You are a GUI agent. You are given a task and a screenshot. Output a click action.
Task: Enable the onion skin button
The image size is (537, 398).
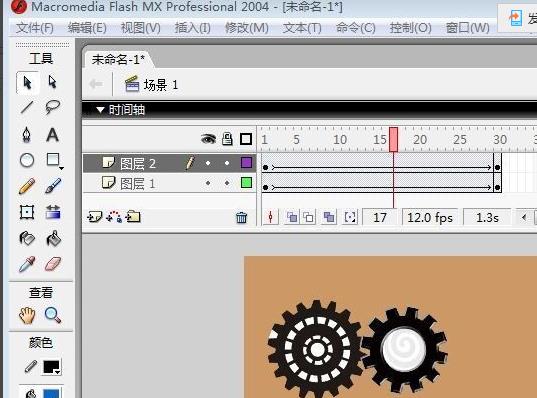coord(292,217)
